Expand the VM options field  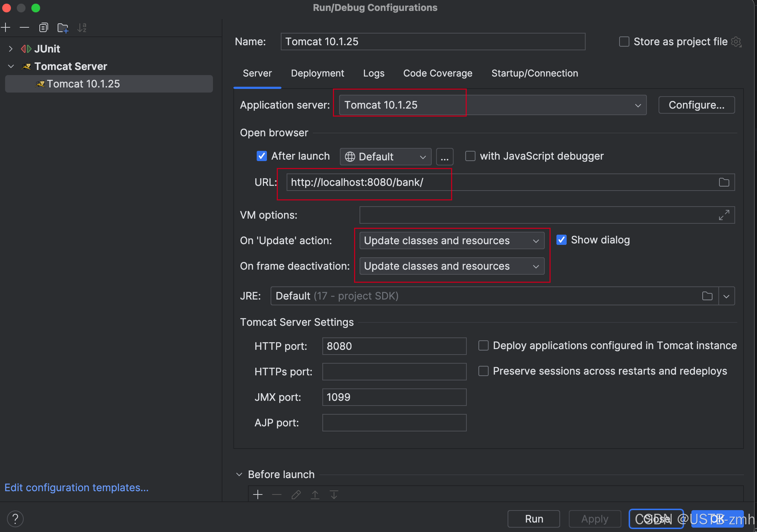pos(724,215)
